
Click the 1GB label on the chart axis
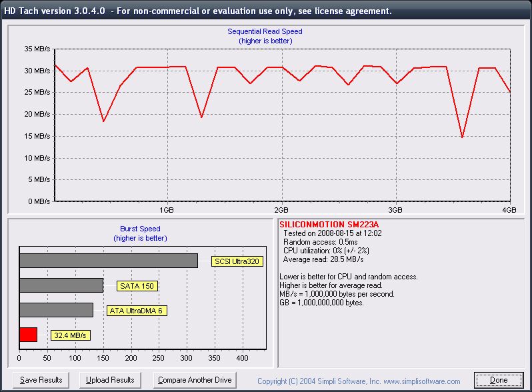167,209
